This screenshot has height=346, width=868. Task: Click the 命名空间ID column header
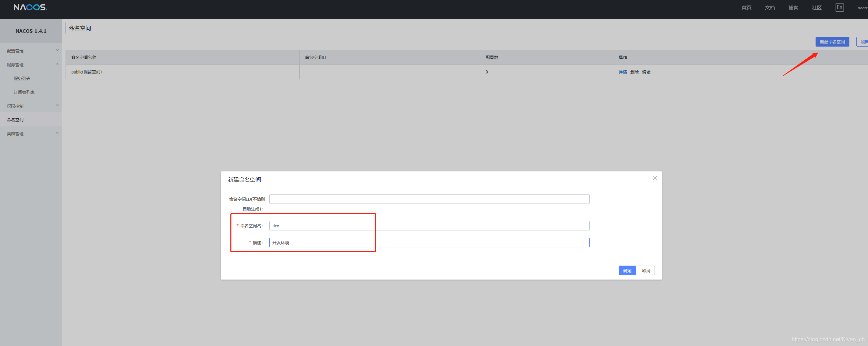click(389, 58)
